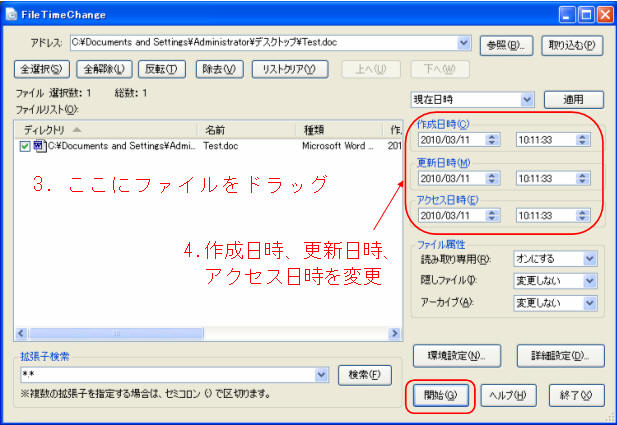617x425 pixels.
Task: Click the file list right scroll arrow
Action: tap(394, 334)
